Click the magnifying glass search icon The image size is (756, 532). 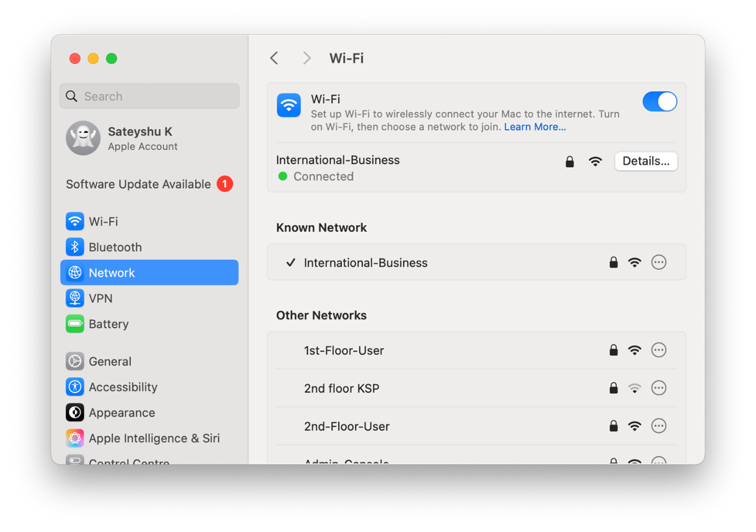(x=71, y=96)
